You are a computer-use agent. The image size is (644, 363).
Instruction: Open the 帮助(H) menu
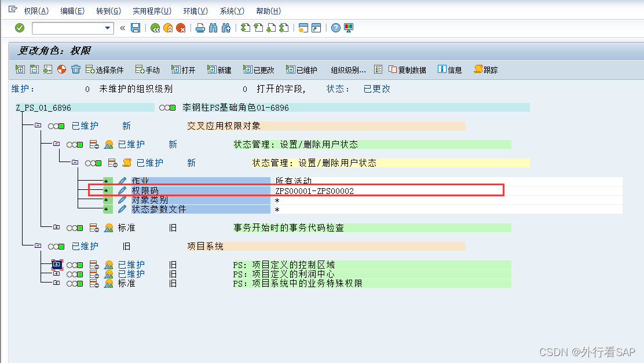click(268, 11)
